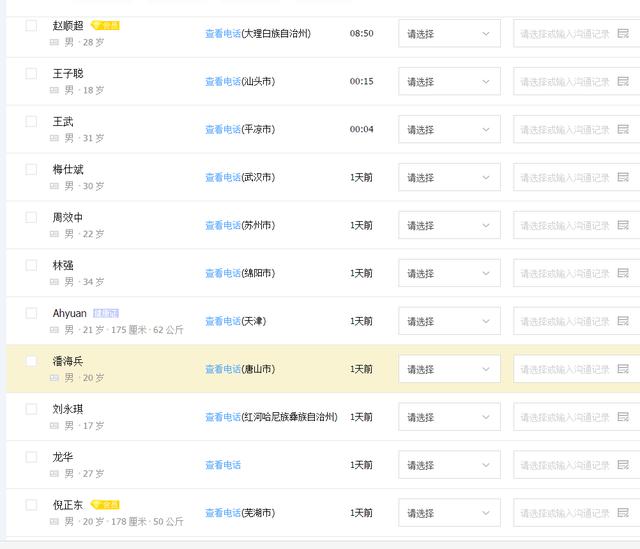
Task: Click the yellow badge next to 赵顺超
Action: [105, 25]
